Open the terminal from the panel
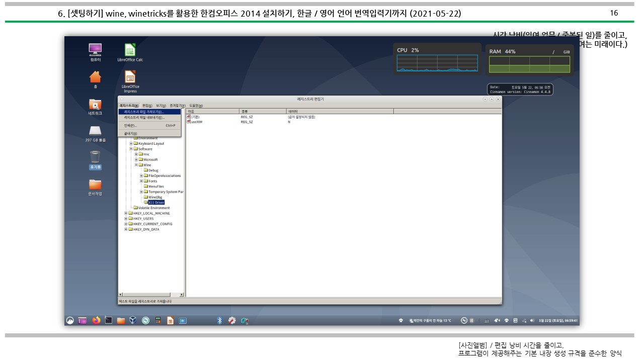This screenshot has height=362, width=644. [108, 320]
